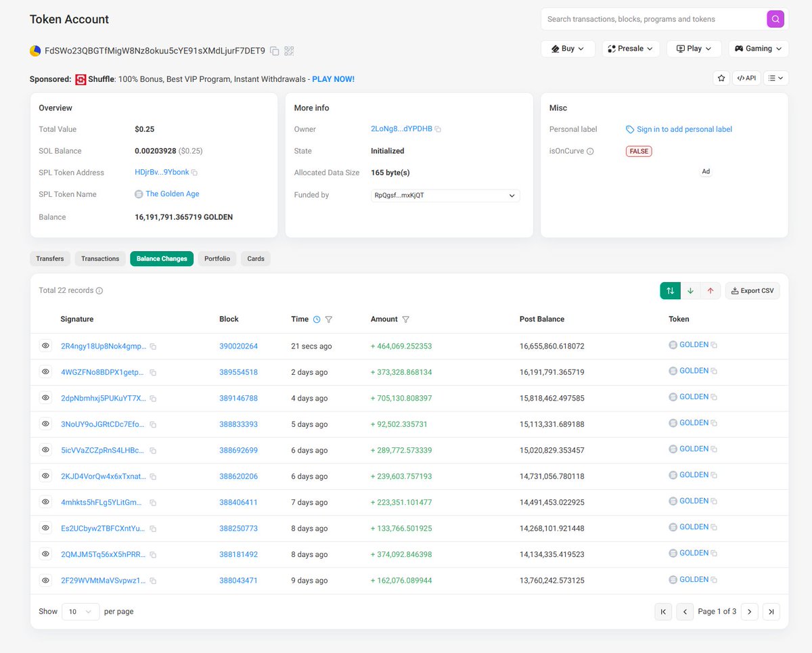The image size is (812, 653).
Task: Expand Funded by RpQgsf...mxKjQT dropdown
Action: (x=445, y=196)
